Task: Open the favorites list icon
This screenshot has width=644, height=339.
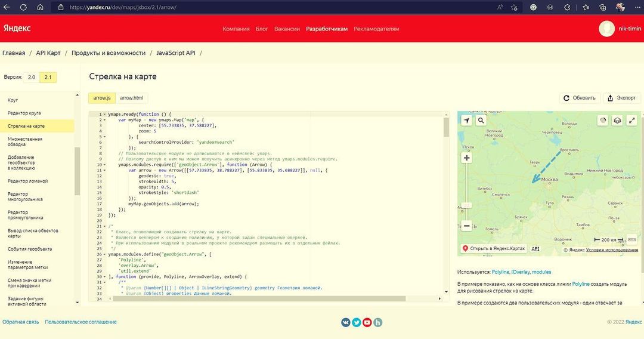Action: (x=586, y=7)
